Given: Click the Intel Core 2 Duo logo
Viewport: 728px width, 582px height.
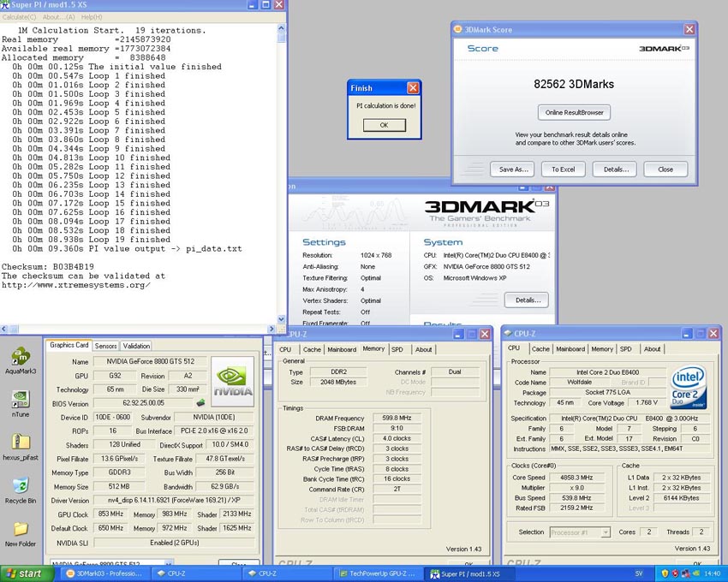Looking at the screenshot, I should [688, 387].
